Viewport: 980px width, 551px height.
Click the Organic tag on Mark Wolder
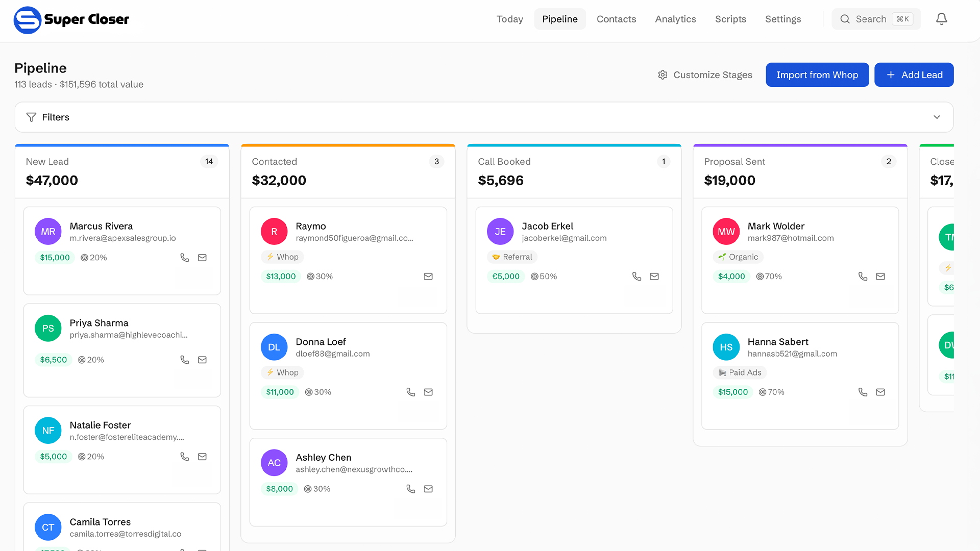coord(738,257)
